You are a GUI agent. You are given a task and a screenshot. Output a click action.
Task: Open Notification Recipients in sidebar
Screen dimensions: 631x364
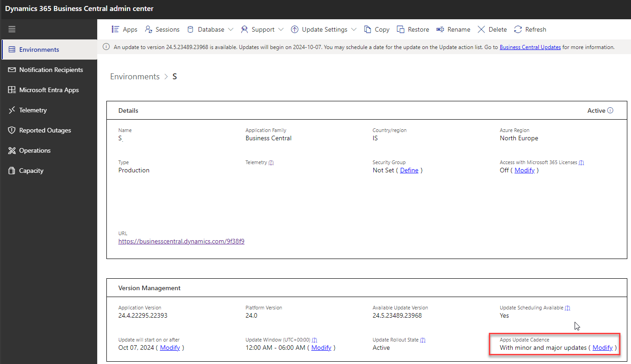pos(51,70)
